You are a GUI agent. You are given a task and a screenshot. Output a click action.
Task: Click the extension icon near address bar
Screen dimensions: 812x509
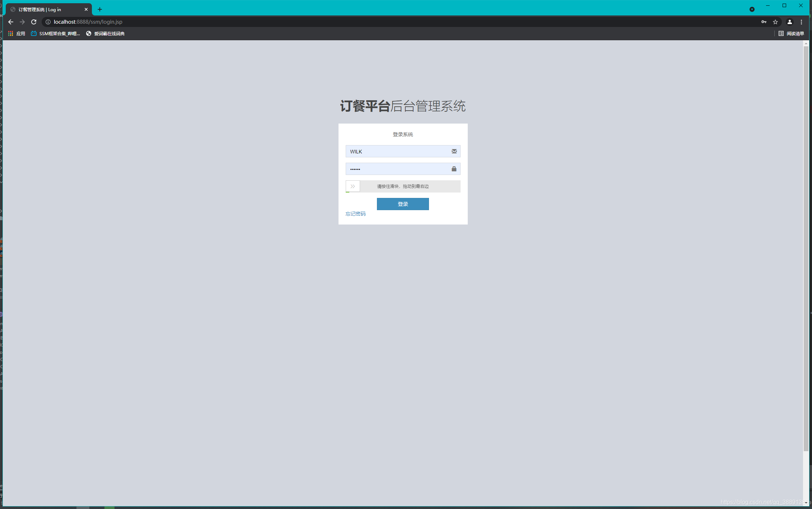[x=752, y=9]
